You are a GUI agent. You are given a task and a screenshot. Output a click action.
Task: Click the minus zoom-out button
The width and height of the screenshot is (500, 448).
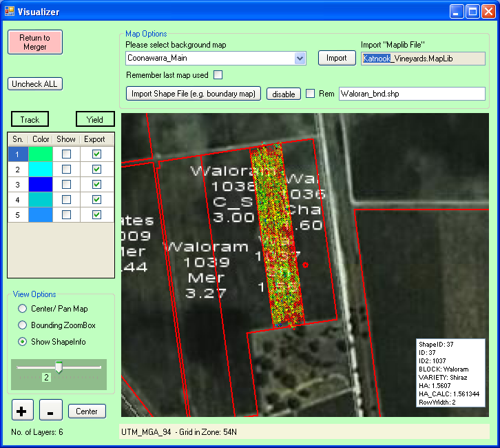tap(51, 411)
